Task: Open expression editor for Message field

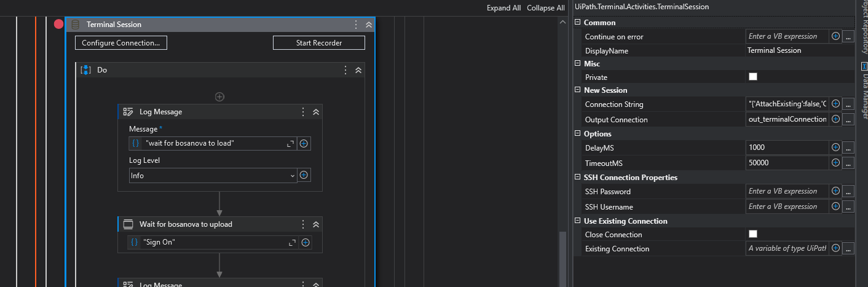Action: [x=291, y=143]
